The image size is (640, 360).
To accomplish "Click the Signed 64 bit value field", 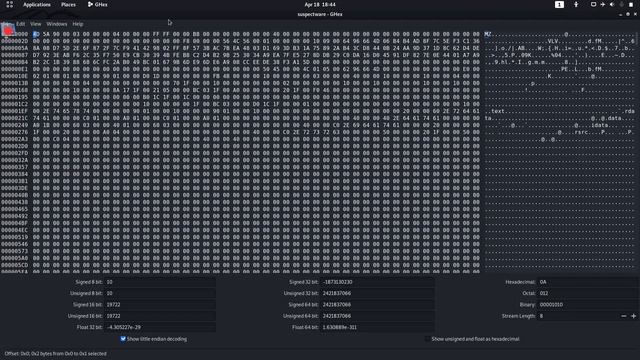I will pos(377,304).
